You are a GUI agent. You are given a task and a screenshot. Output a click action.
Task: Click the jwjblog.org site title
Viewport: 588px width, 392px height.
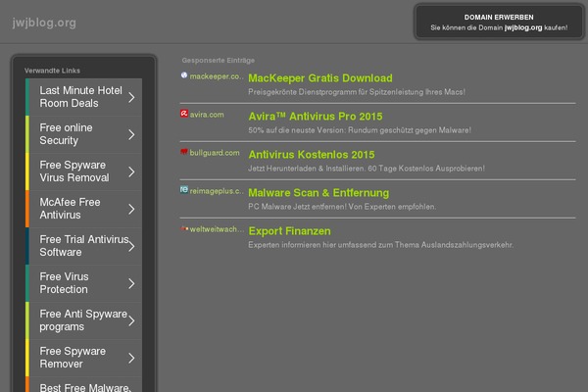[44, 23]
